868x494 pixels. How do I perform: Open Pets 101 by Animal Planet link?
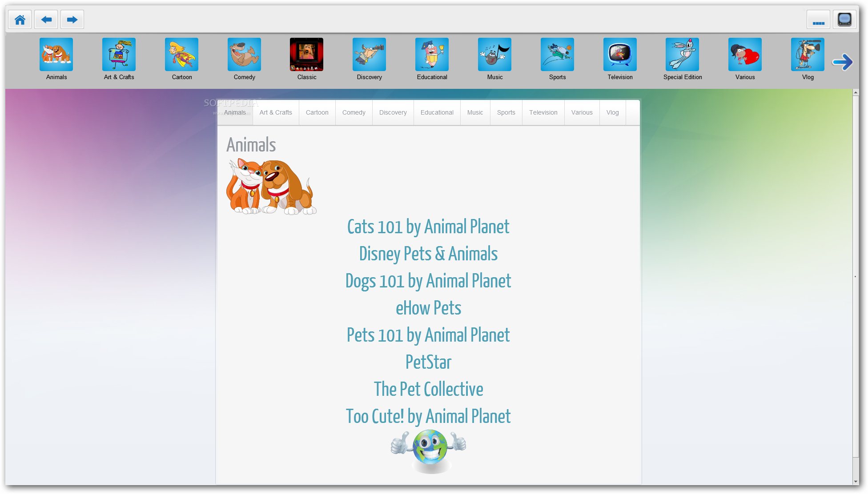428,335
